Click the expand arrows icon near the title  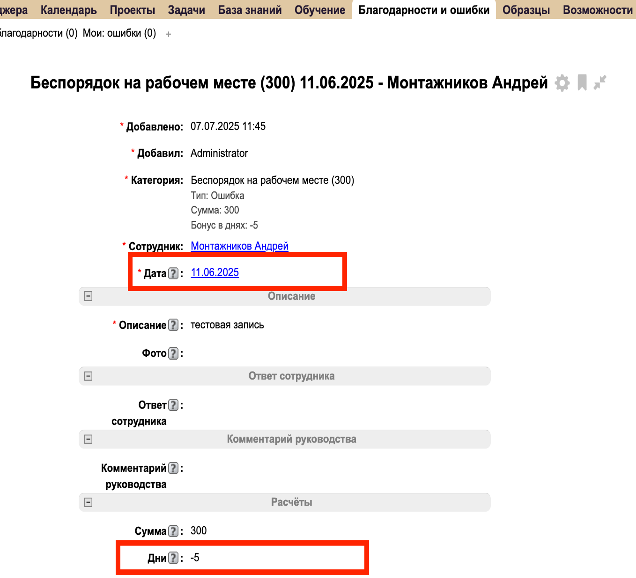click(x=600, y=83)
